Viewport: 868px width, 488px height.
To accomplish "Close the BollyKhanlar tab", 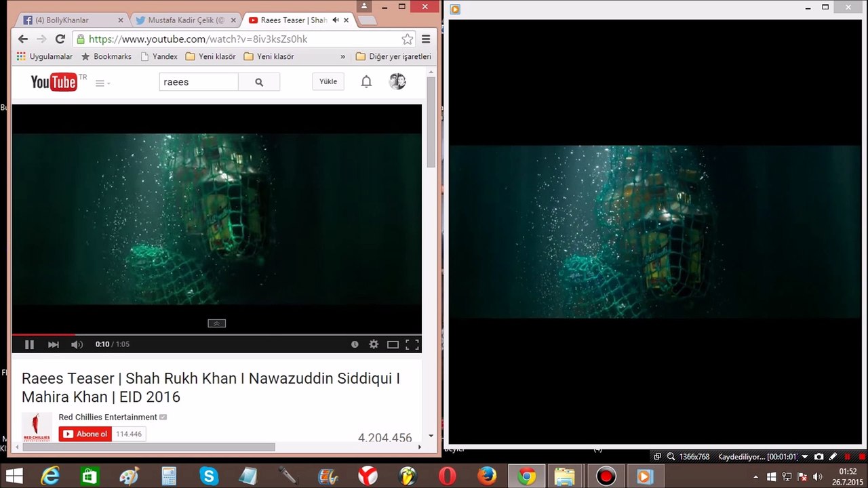I will point(121,20).
